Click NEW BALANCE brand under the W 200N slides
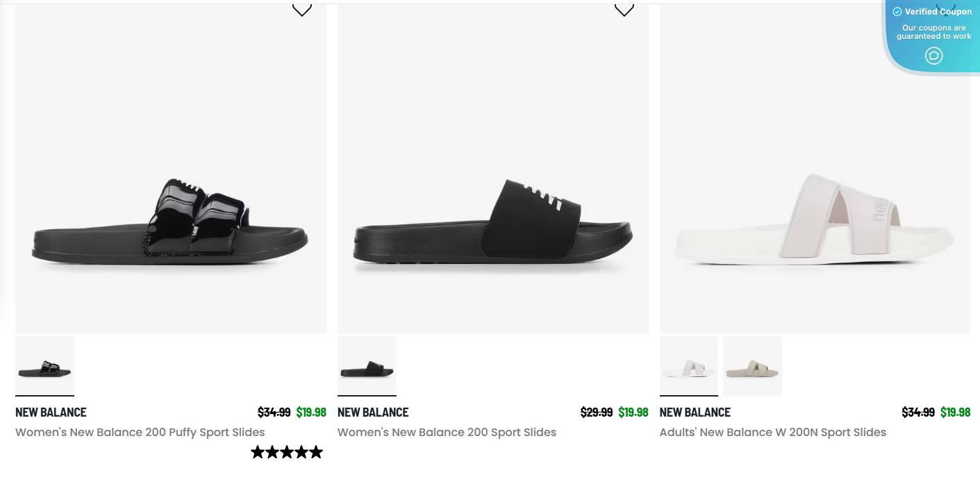Image resolution: width=980 pixels, height=484 pixels. click(x=695, y=412)
